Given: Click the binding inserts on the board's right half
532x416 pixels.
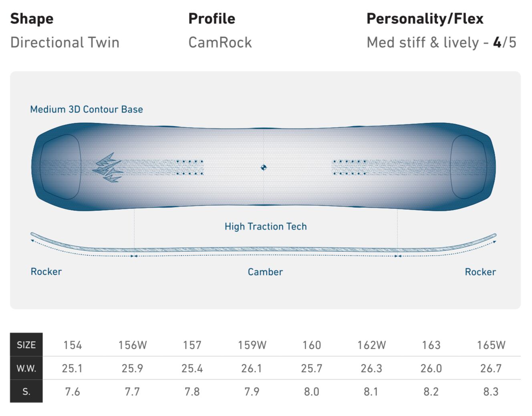Looking at the screenshot, I should 350,168.
